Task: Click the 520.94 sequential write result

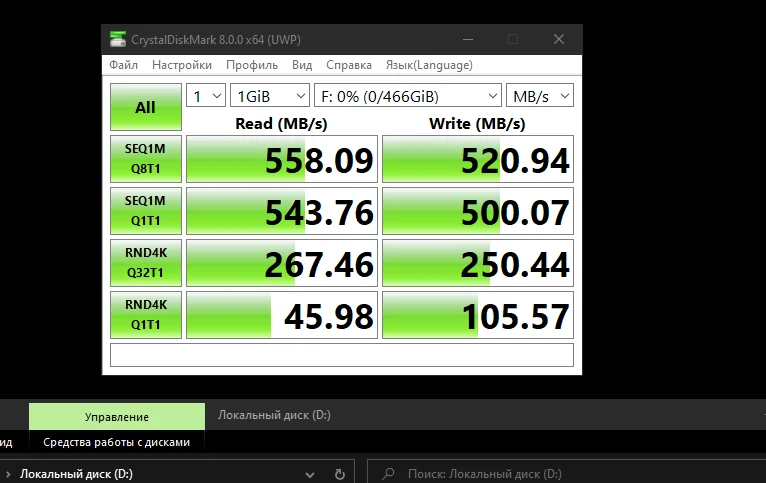Action: [x=478, y=159]
